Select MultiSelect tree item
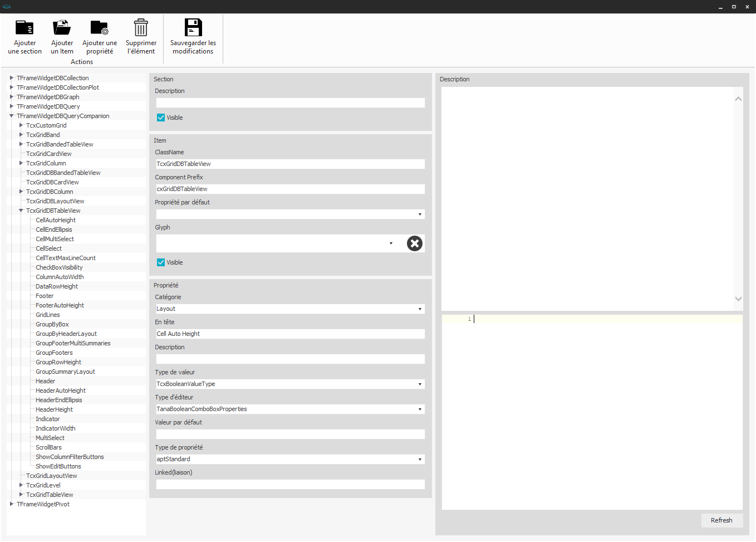 [50, 438]
